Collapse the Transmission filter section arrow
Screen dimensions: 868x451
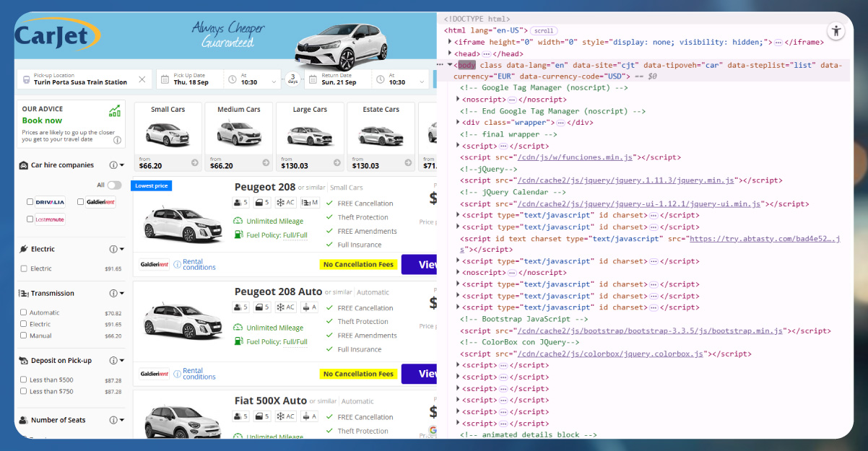pos(122,294)
